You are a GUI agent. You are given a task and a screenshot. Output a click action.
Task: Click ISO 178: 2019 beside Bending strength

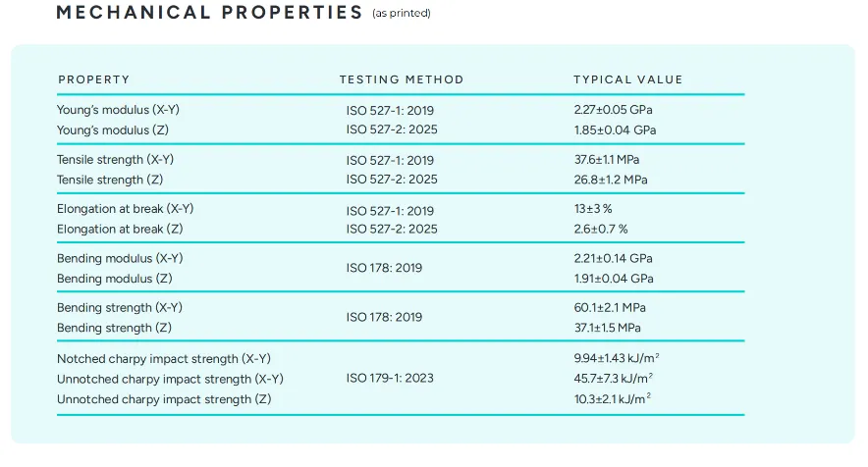pyautogui.click(x=384, y=317)
